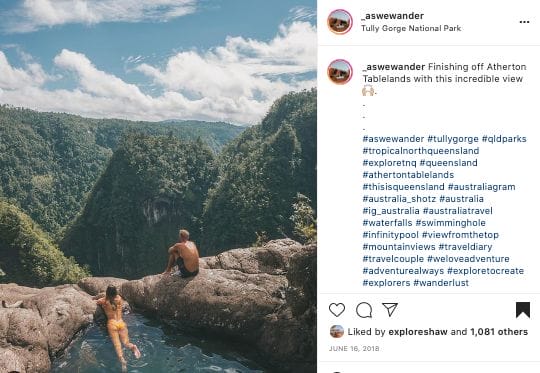The image size is (540, 373).
Task: Like the post with the heart icon
Action: coord(337,310)
